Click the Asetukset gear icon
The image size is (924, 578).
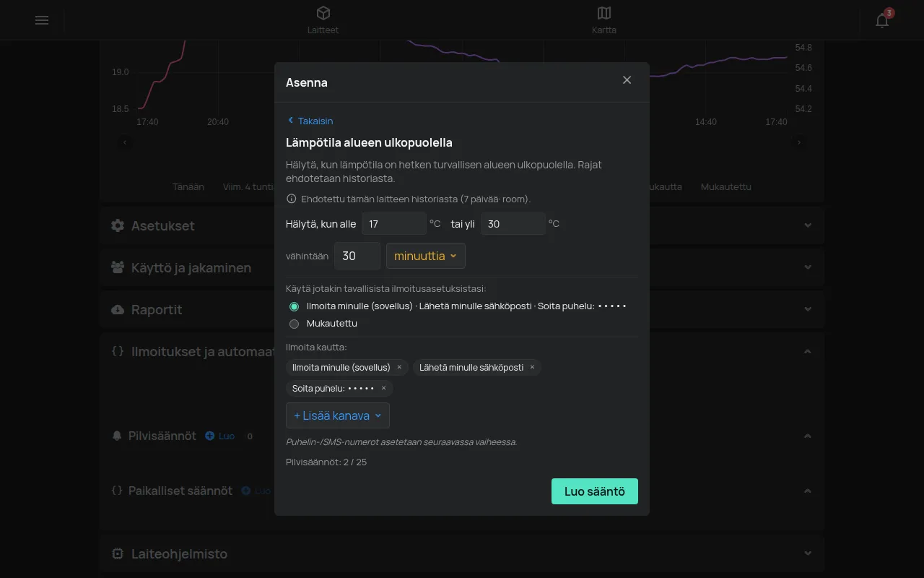point(118,225)
